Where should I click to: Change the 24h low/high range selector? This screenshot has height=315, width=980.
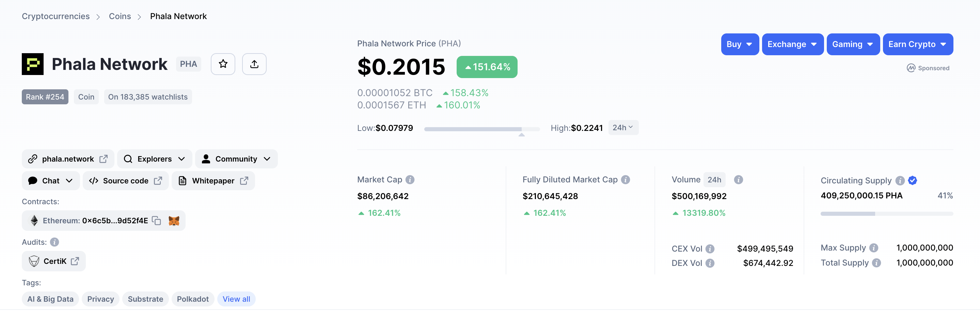(x=623, y=127)
